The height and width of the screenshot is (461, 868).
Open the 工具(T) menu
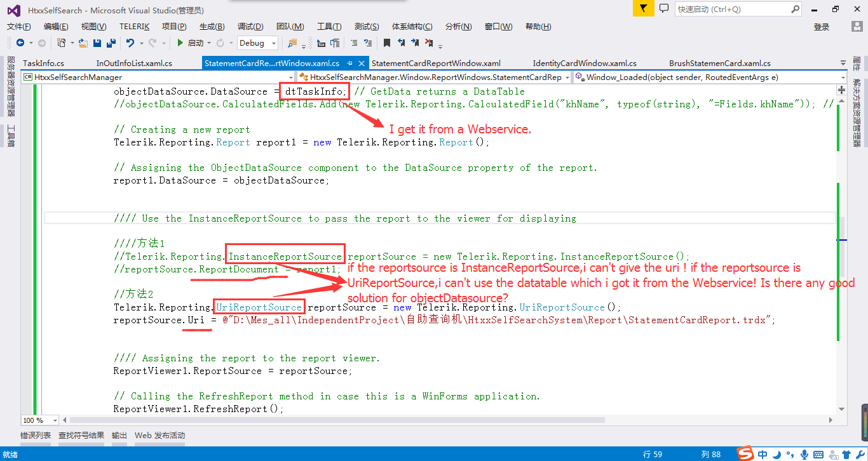coord(329,27)
